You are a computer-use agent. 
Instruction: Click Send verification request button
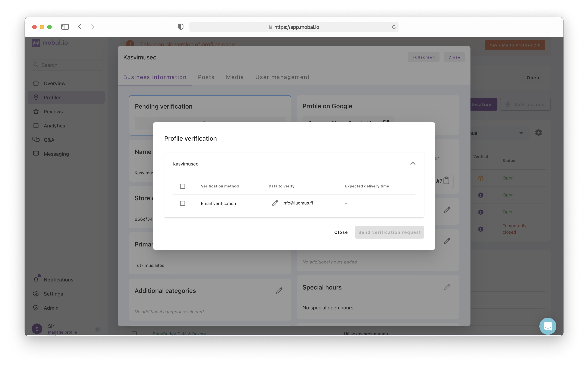click(x=389, y=232)
